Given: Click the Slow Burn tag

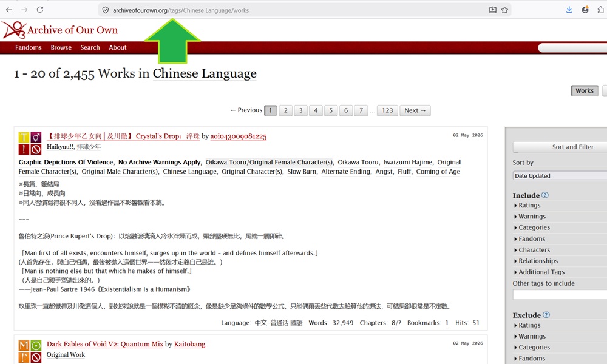Looking at the screenshot, I should [302, 172].
